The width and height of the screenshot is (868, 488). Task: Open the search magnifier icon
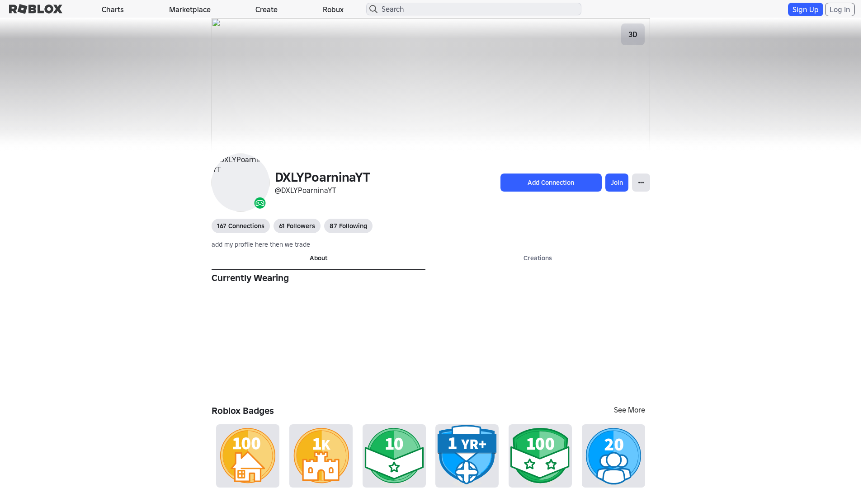coord(373,9)
